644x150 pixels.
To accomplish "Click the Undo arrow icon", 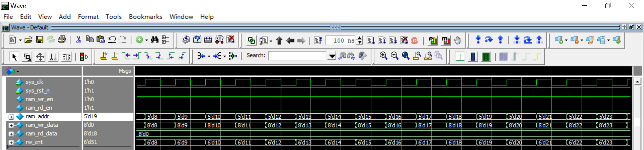I will [x=112, y=40].
